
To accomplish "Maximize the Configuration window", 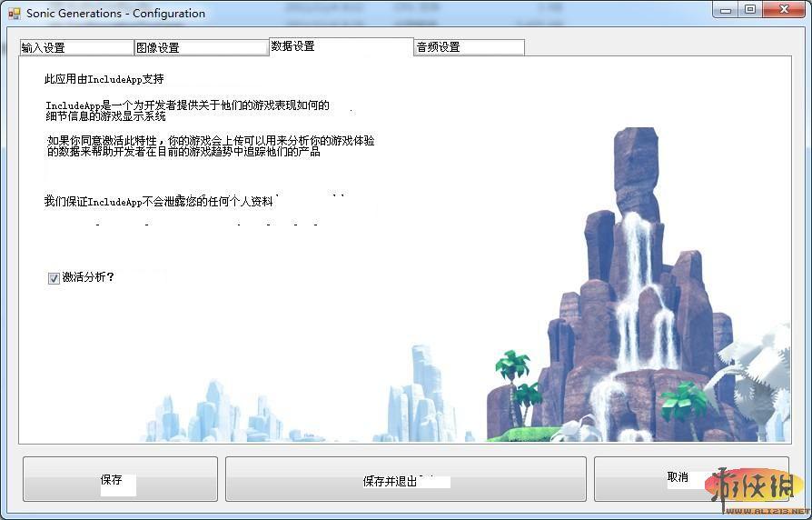I will point(750,10).
